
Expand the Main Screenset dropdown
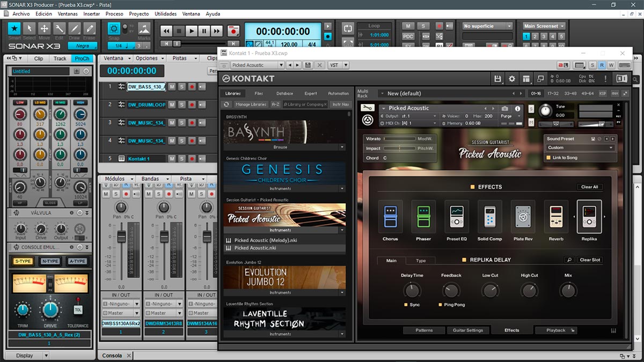click(x=544, y=26)
